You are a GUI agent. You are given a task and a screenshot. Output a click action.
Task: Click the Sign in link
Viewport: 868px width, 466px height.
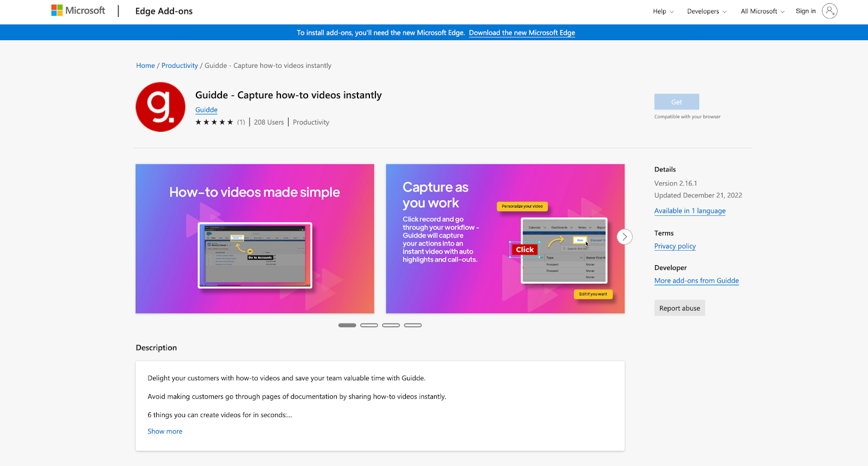(806, 11)
